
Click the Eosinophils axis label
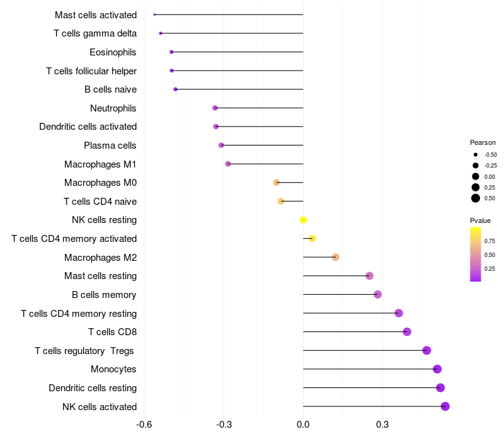coord(113,52)
